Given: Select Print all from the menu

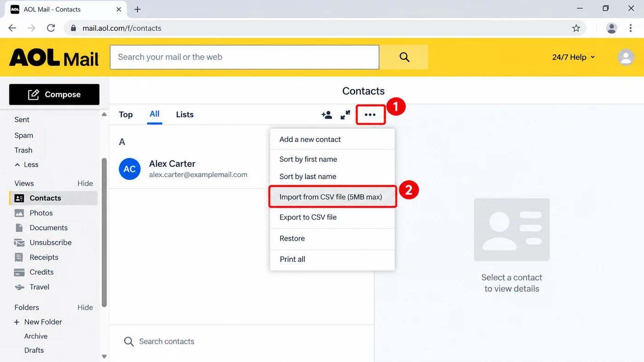Looking at the screenshot, I should 332,259.
